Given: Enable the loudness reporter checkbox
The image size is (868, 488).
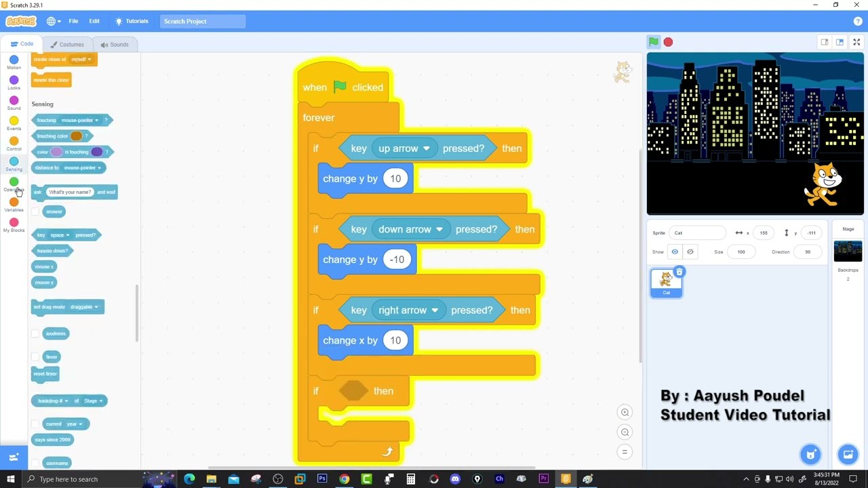Looking at the screenshot, I should (x=35, y=333).
